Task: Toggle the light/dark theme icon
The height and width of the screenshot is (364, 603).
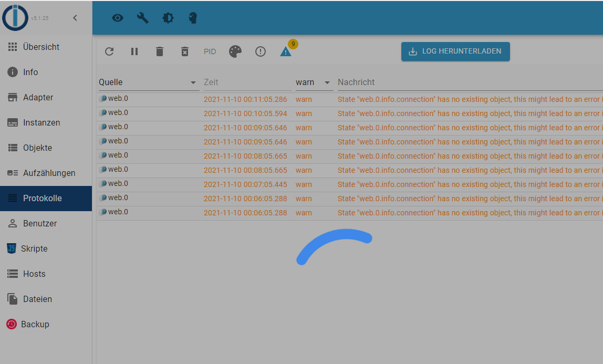Action: [168, 18]
